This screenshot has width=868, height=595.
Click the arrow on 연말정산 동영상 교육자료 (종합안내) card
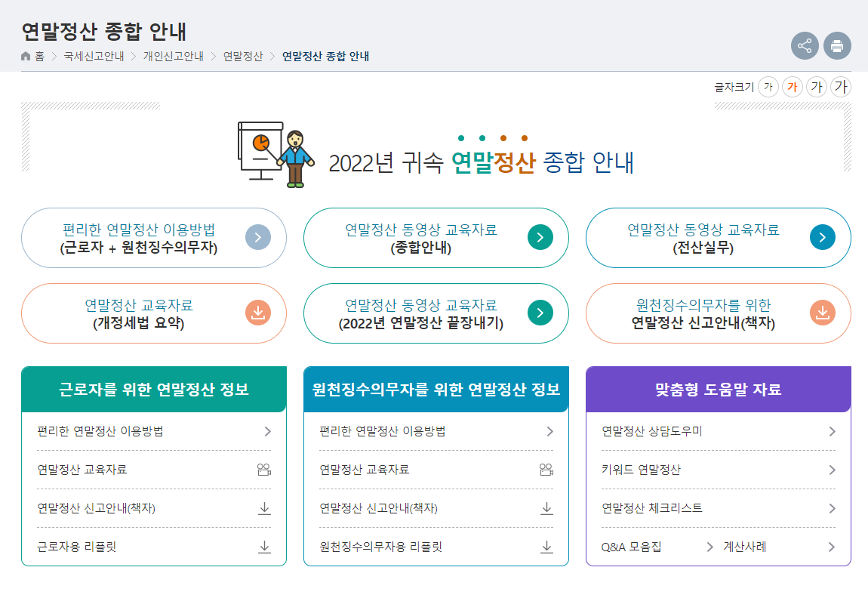pyautogui.click(x=540, y=237)
